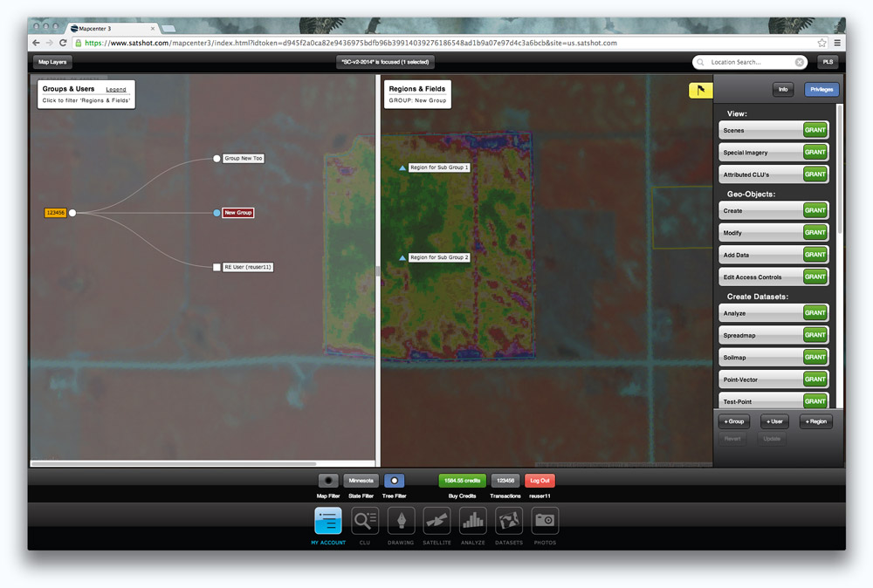Switch to the Privileges tab
This screenshot has height=588, width=873.
click(x=821, y=90)
